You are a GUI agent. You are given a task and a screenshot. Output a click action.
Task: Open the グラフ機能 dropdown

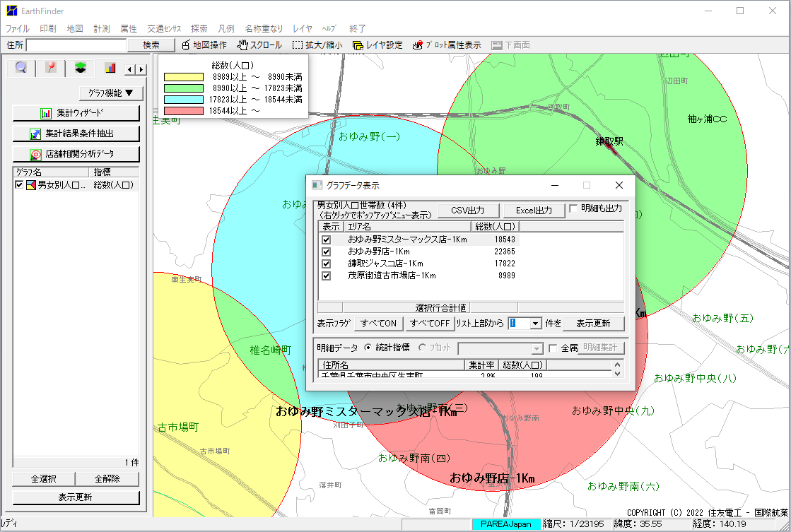pos(111,93)
